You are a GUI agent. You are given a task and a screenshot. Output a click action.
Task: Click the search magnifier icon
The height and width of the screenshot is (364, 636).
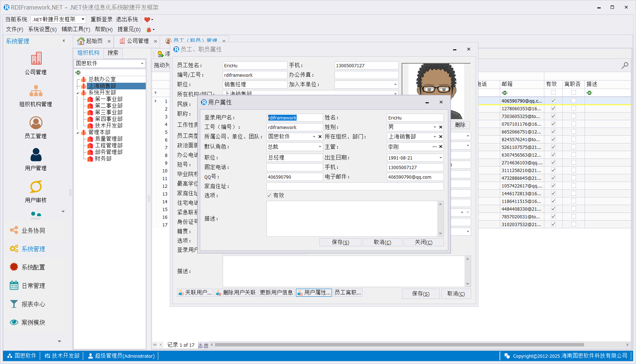tap(625, 65)
